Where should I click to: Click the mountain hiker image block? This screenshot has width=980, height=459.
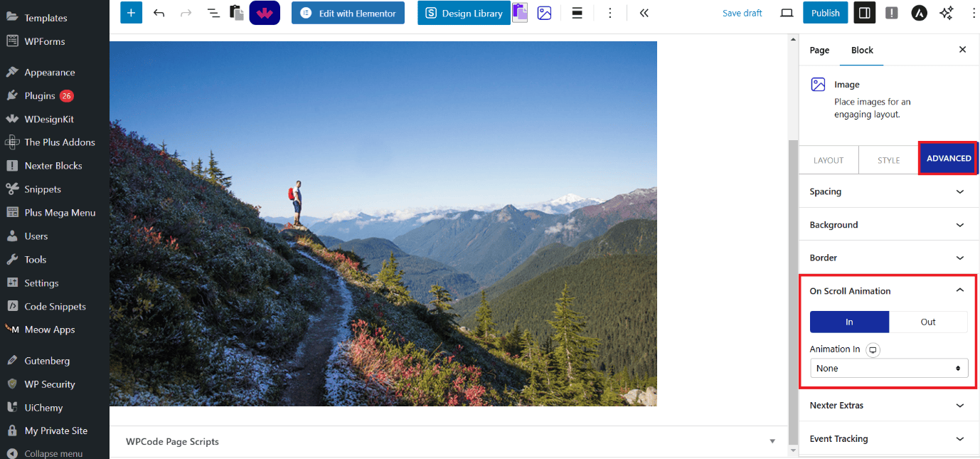click(383, 223)
